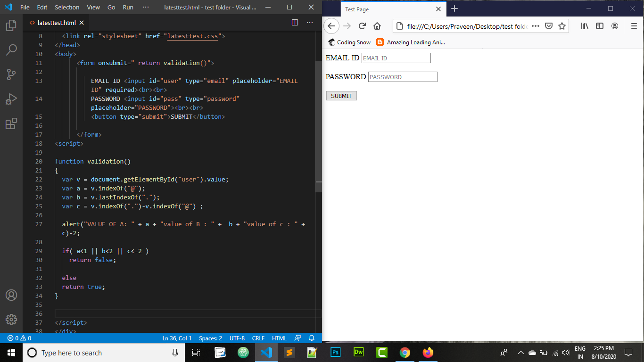Open VS Code notifications bell in status bar
Screen dimensions: 644x362
(311, 338)
